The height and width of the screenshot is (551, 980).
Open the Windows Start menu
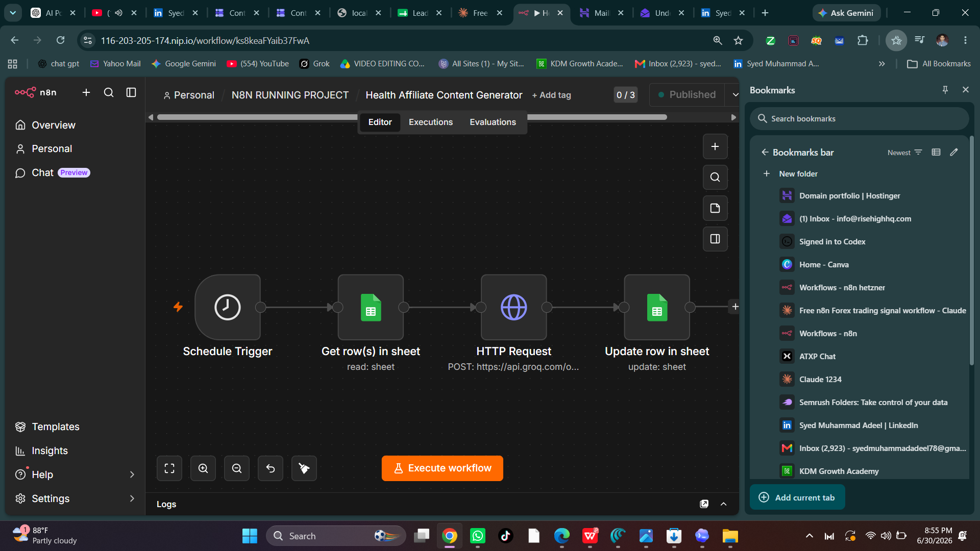[x=250, y=536]
